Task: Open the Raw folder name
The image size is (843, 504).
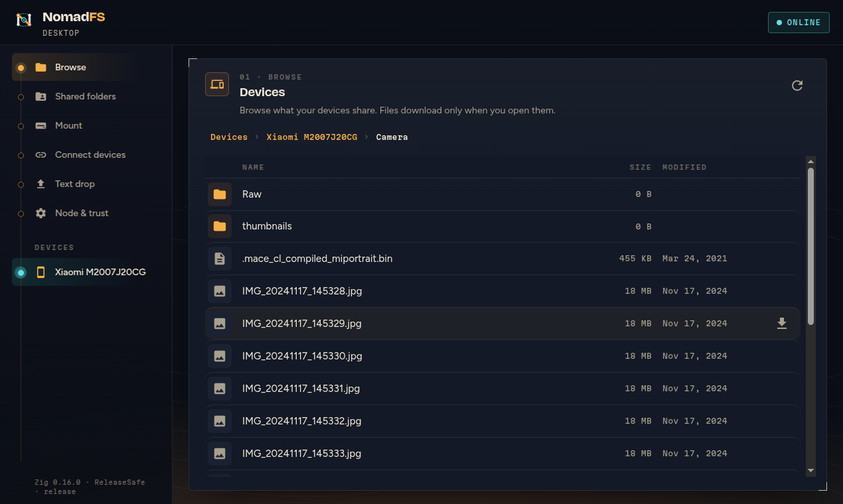Action: [252, 194]
